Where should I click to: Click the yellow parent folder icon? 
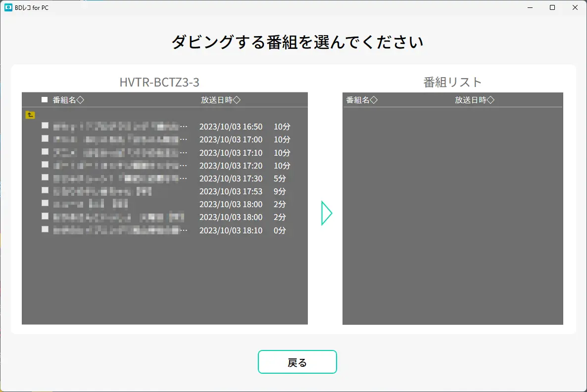coord(30,115)
